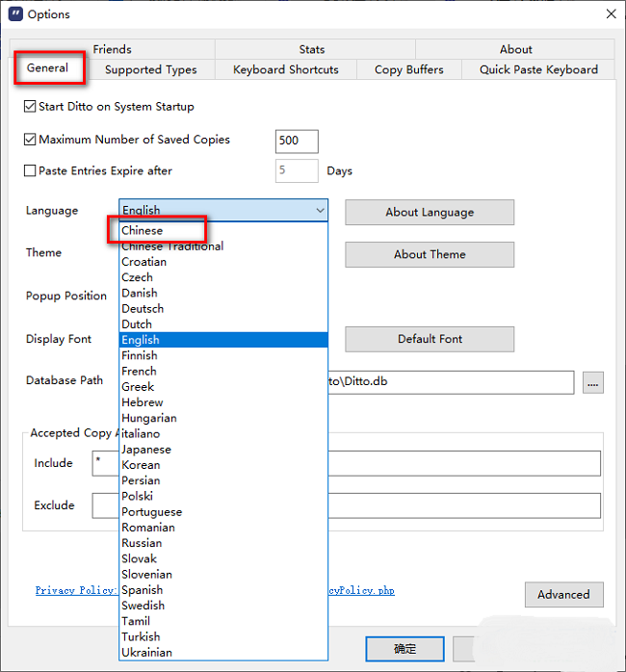The image size is (626, 672).
Task: Select Chinese from language list
Action: point(223,230)
